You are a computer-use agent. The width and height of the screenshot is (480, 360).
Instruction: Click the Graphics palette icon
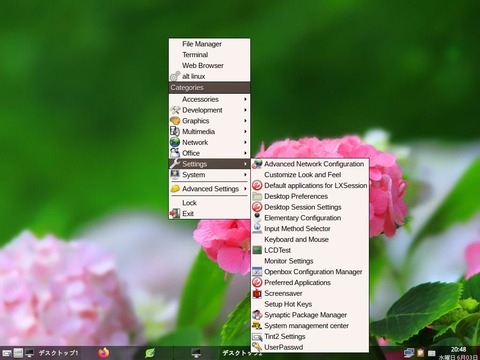175,121
